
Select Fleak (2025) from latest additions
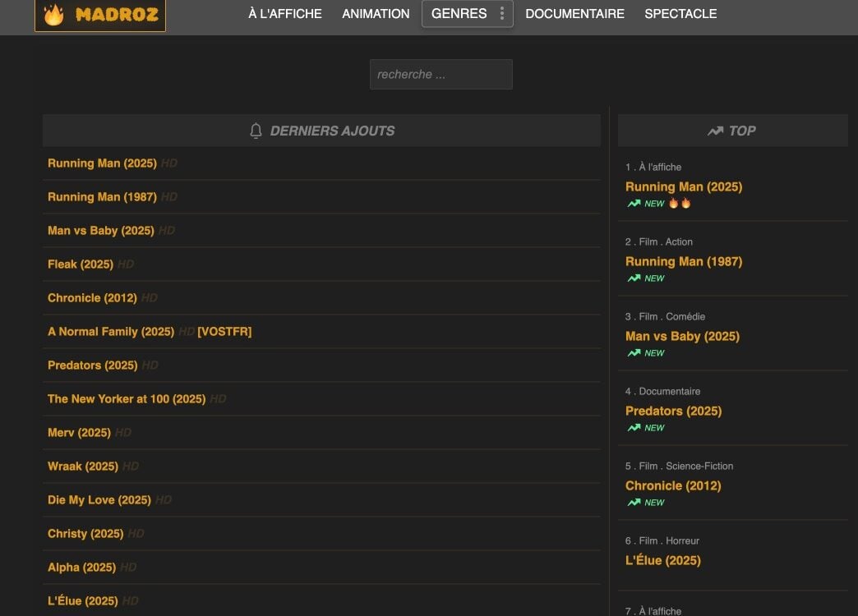[x=80, y=264]
